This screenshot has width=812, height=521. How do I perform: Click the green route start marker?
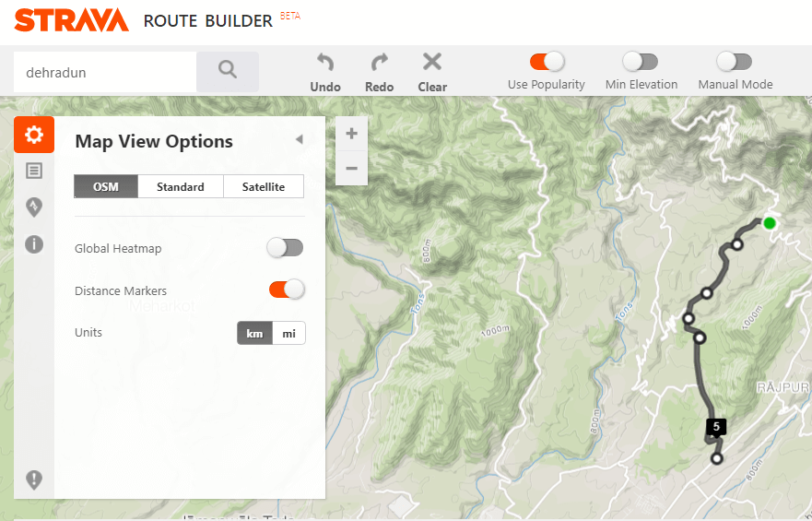[770, 223]
